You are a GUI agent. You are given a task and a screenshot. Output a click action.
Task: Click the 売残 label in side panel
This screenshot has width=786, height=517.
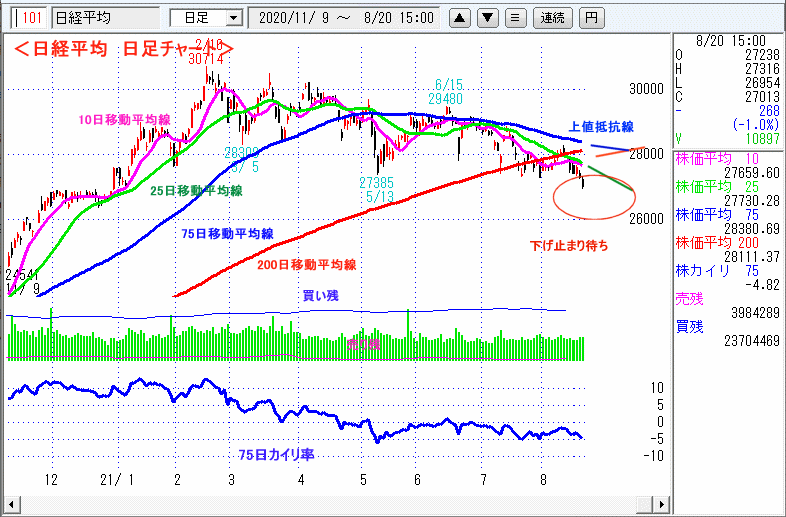click(x=690, y=299)
